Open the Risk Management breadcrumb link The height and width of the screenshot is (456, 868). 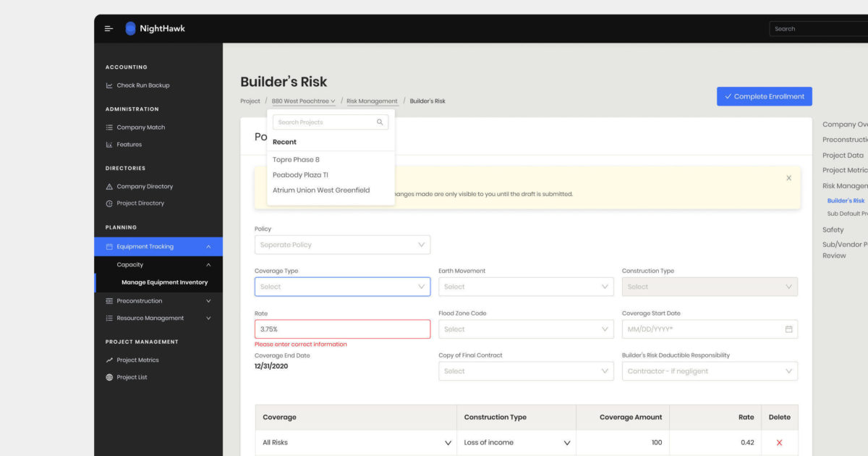point(372,101)
